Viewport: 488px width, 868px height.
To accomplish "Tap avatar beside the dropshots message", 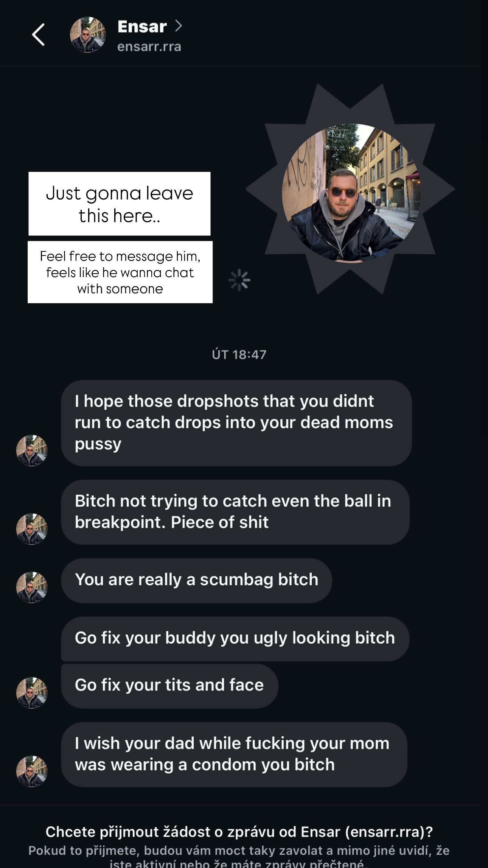I will [x=32, y=450].
